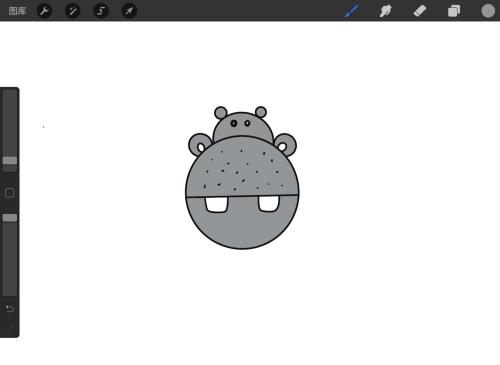500x365 pixels.
Task: Select the Smudge finger tool
Action: tap(385, 11)
